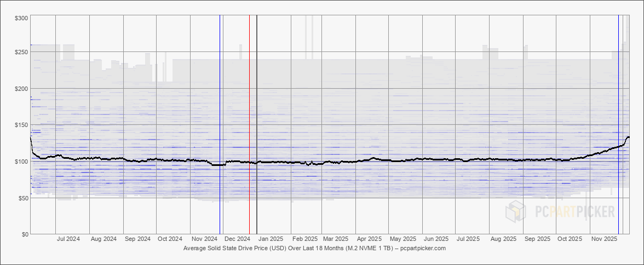Click the PCPartPicker cube logo icon
This screenshot has width=644, height=265.
pyautogui.click(x=515, y=211)
